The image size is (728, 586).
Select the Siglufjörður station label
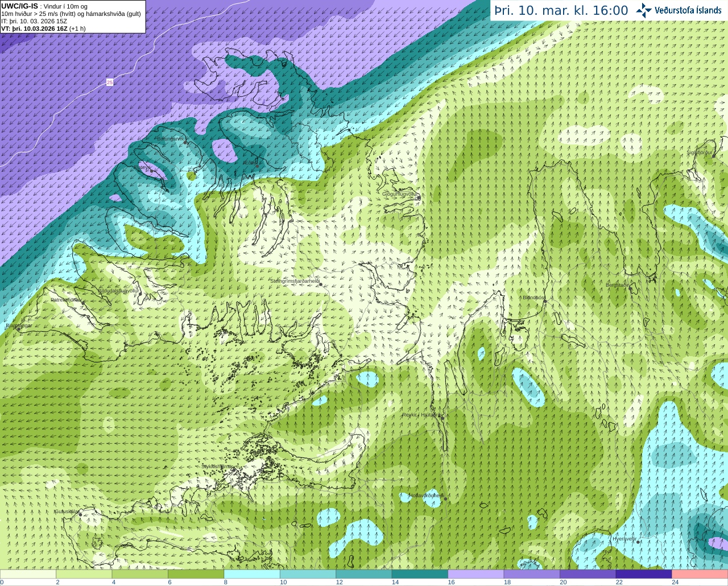700,152
